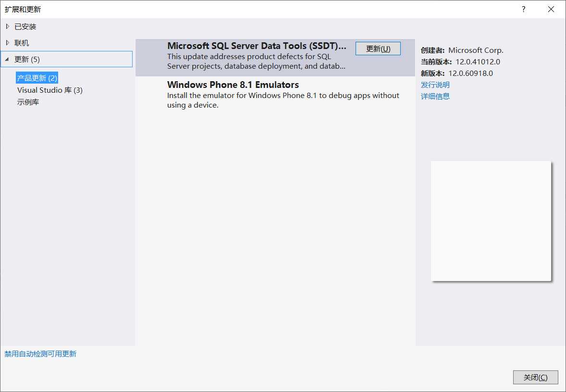Screen dimensions: 566x392
Task: Close the 扩展和更新 dialog window
Action: click(551, 10)
